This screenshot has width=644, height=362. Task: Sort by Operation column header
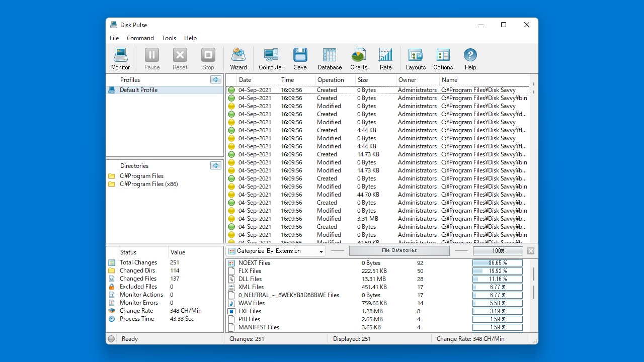click(335, 79)
